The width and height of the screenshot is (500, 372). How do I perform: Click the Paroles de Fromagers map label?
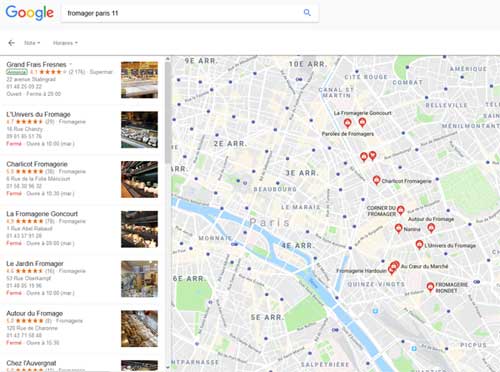coord(348,134)
